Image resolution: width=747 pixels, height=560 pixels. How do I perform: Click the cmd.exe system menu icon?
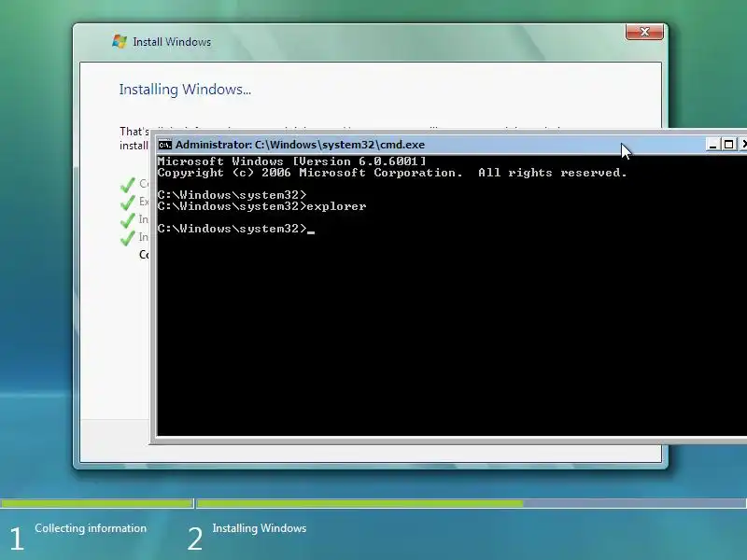click(x=165, y=145)
